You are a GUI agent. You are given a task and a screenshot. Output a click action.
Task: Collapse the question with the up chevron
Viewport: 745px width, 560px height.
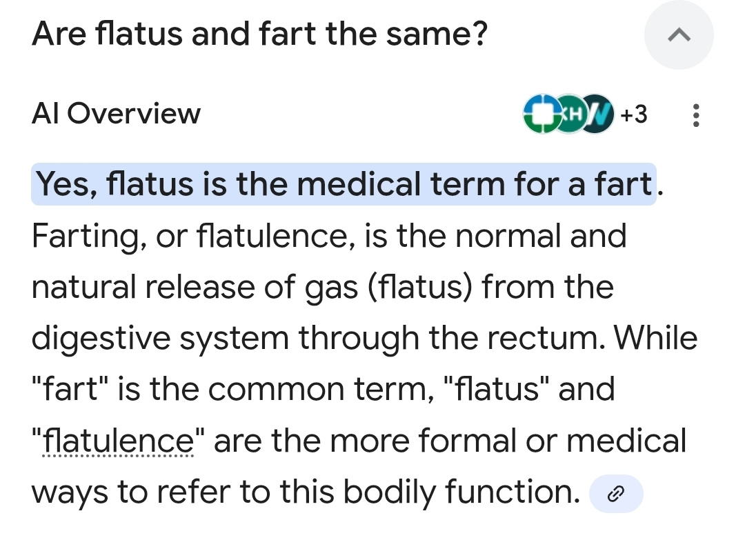pyautogui.click(x=679, y=34)
